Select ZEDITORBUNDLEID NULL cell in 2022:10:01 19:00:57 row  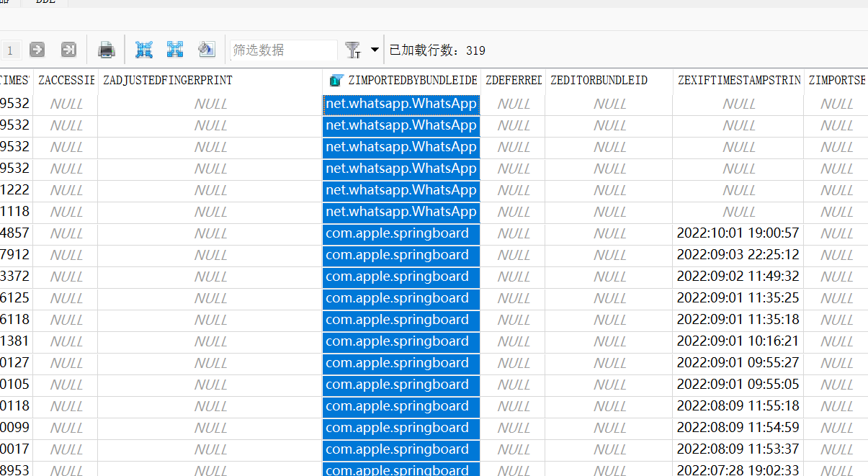point(609,233)
